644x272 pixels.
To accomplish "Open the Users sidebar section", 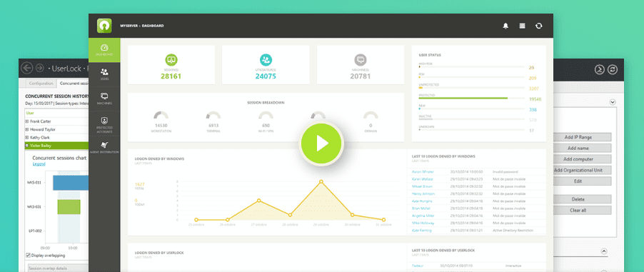I will click(x=104, y=74).
